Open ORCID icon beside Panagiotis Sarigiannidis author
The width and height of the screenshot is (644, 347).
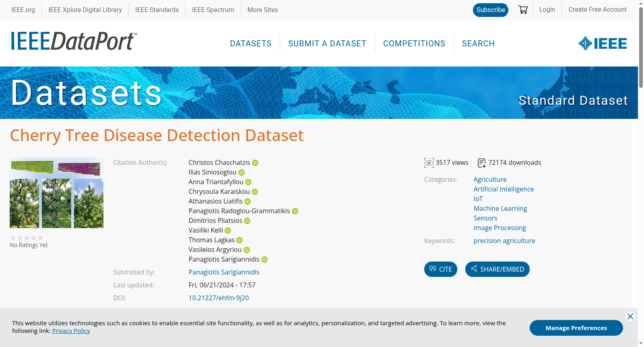(x=264, y=260)
